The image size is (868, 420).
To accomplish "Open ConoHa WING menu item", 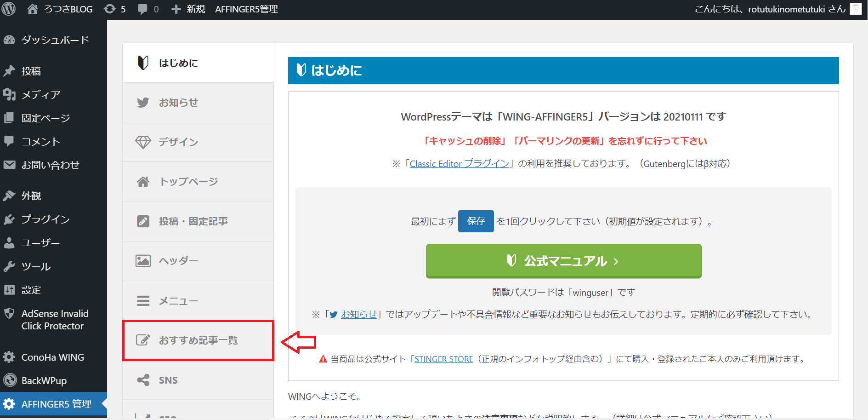I will [x=53, y=357].
